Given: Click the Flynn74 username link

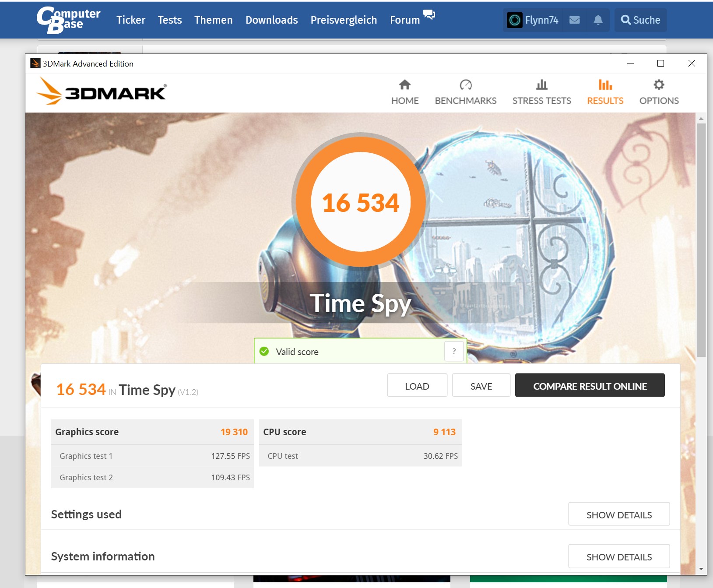Looking at the screenshot, I should point(542,20).
